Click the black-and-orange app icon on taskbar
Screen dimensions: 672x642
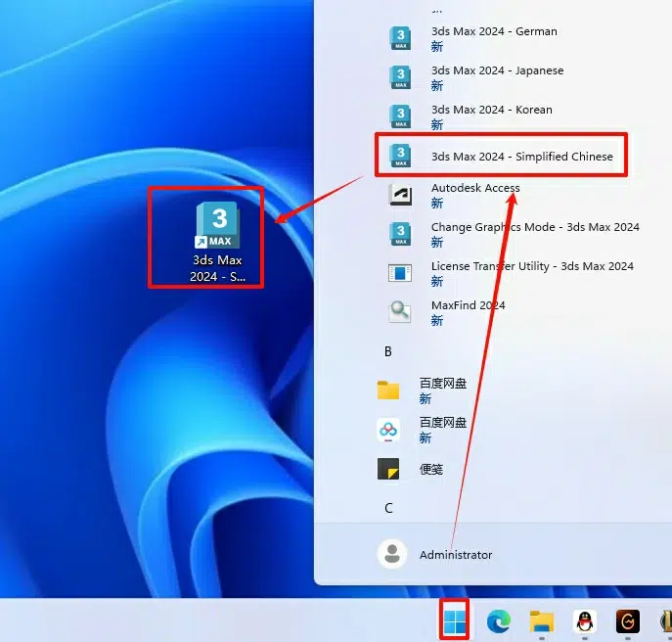[628, 621]
